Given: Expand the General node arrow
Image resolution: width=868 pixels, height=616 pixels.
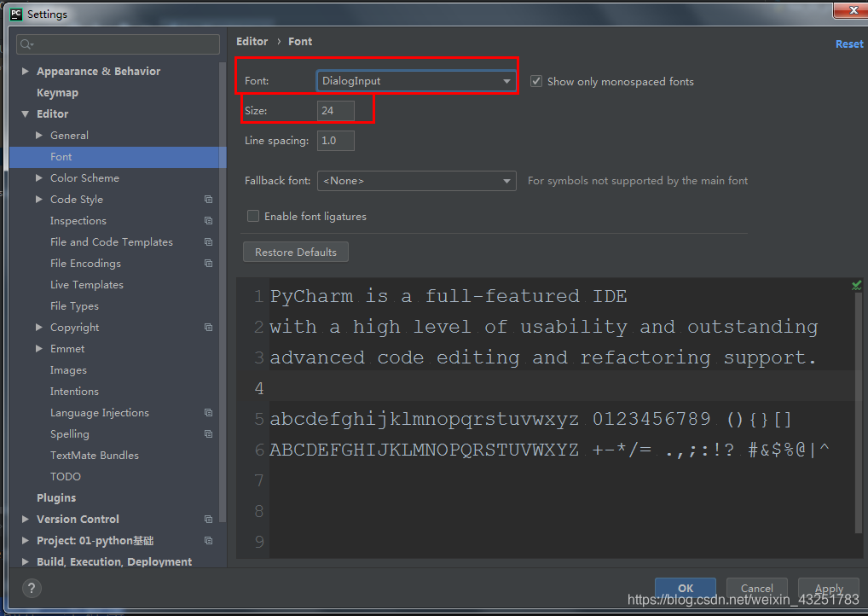Looking at the screenshot, I should point(38,135).
